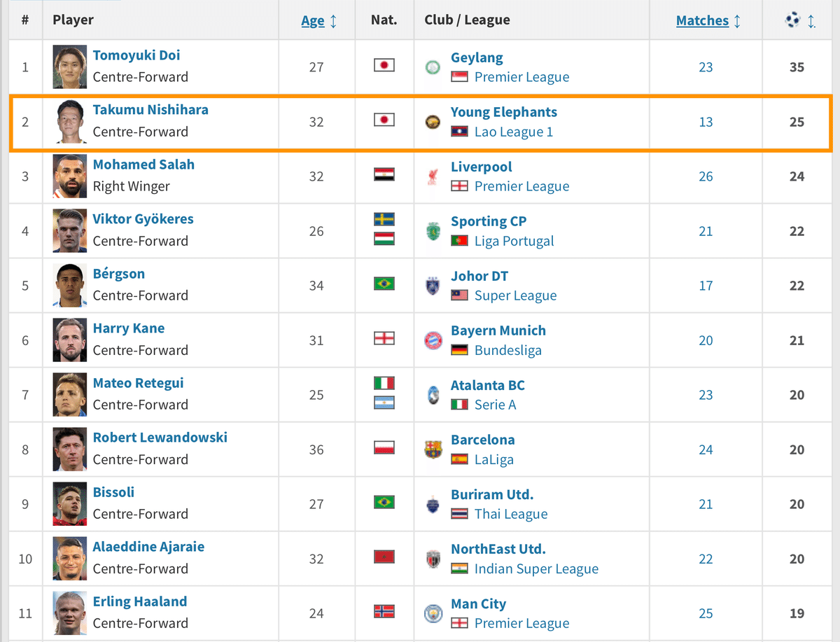Click the Sporting CP club crest
This screenshot has width=840, height=642.
point(433,231)
